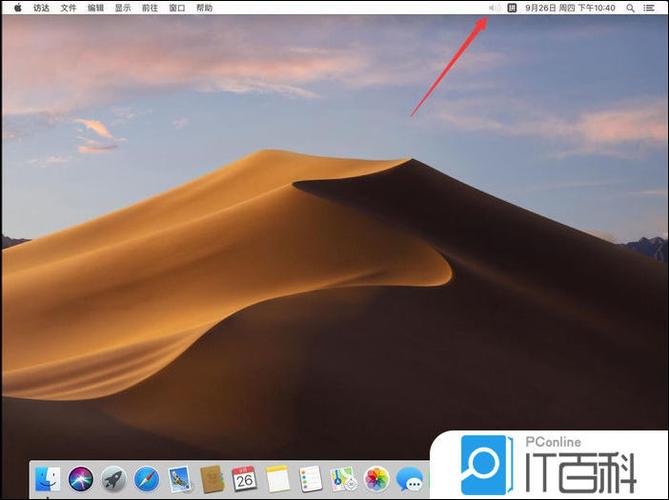
Task: Open the 编辑 menu
Action: (x=96, y=8)
